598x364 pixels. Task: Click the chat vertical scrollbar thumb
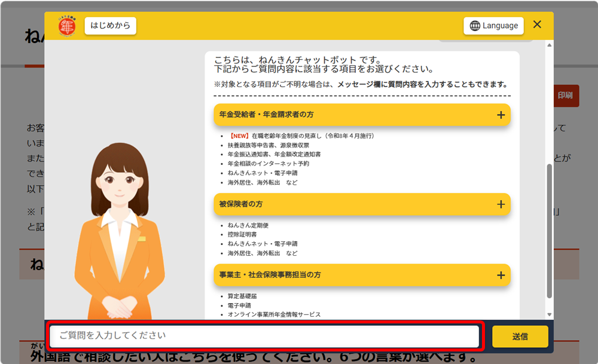[550, 231]
